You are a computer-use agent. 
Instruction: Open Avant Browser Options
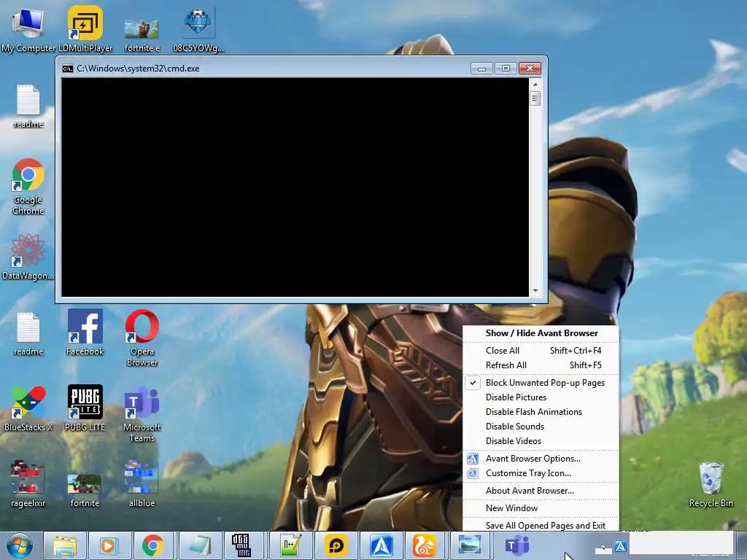pyautogui.click(x=541, y=459)
